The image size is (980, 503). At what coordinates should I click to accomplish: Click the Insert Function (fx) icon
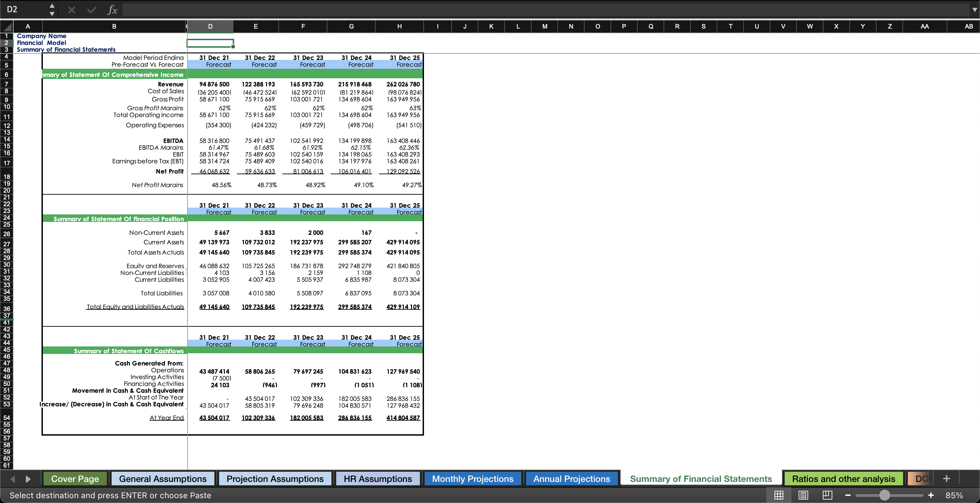(112, 10)
